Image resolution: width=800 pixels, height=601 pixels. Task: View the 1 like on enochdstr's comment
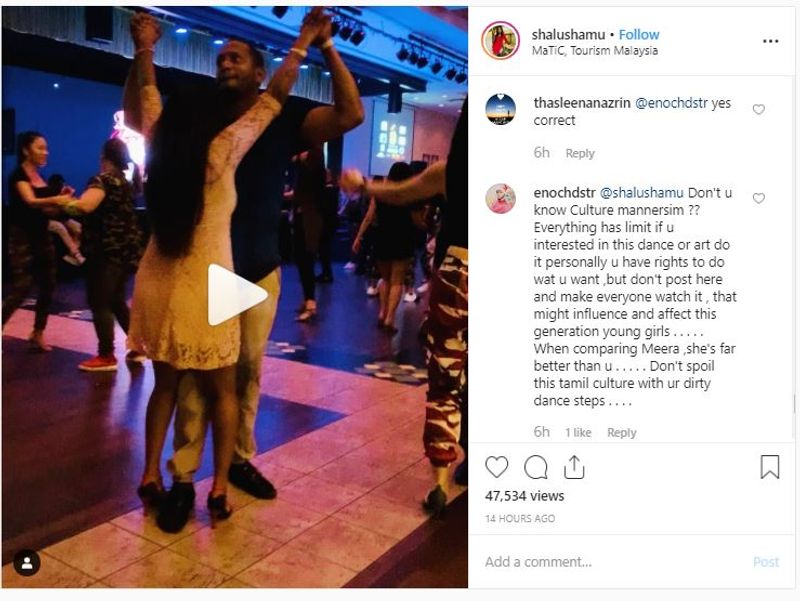pyautogui.click(x=578, y=432)
